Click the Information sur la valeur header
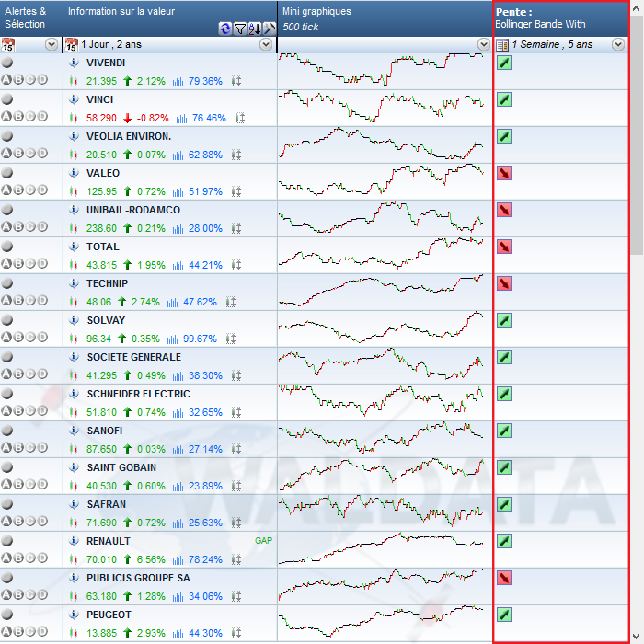The image size is (644, 644). 170,18
